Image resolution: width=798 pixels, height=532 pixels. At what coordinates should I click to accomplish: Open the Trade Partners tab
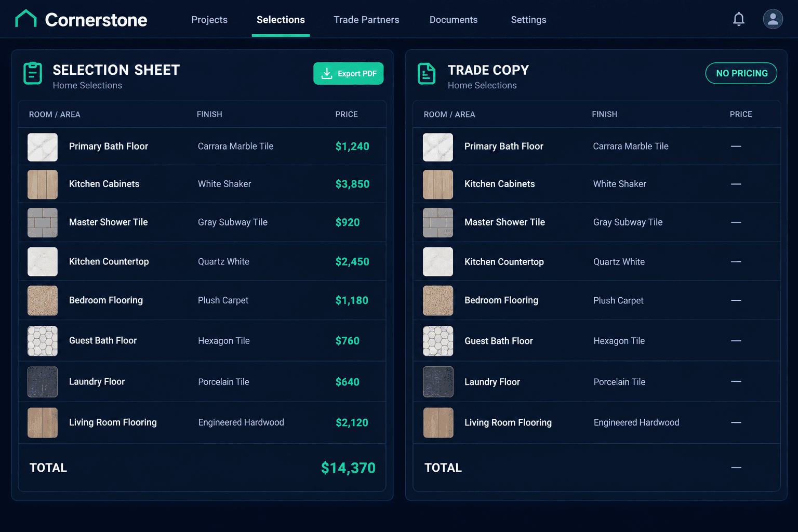tap(366, 20)
